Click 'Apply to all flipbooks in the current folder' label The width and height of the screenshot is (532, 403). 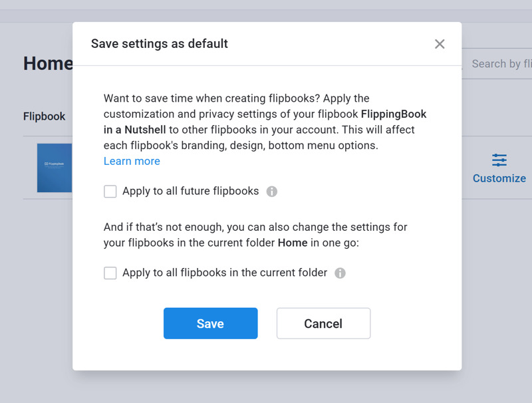coord(225,273)
